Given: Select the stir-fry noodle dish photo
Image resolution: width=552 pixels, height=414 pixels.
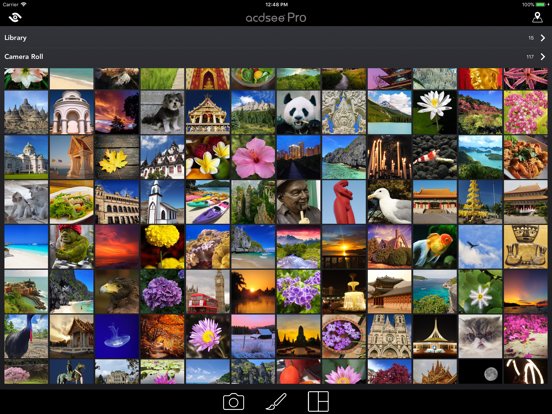Looking at the screenshot, I should [526, 157].
